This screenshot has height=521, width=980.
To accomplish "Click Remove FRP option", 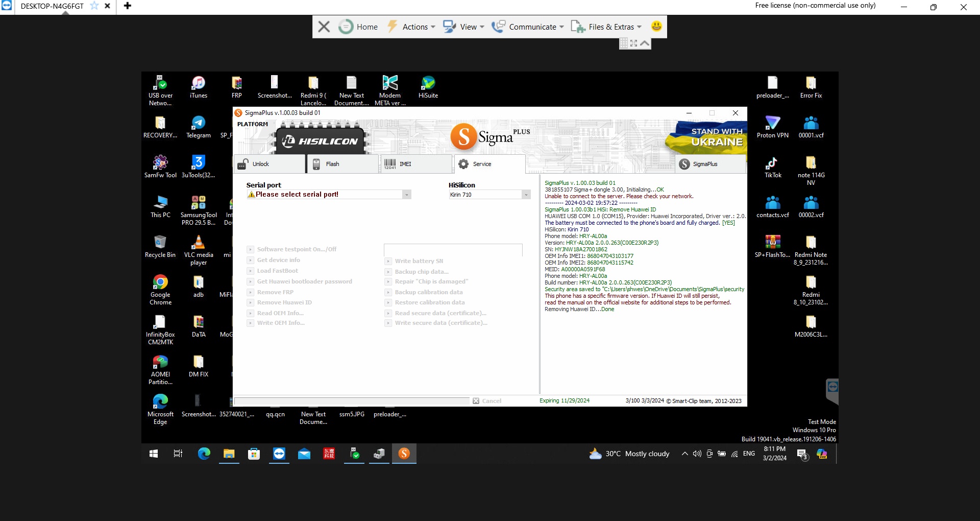I will (271, 292).
